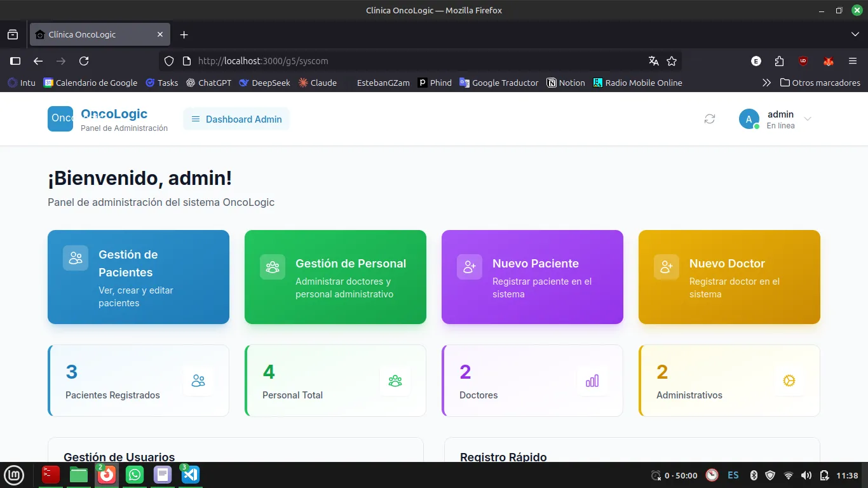This screenshot has width=868, height=488.
Task: Click the Personal Total label
Action: point(292,395)
